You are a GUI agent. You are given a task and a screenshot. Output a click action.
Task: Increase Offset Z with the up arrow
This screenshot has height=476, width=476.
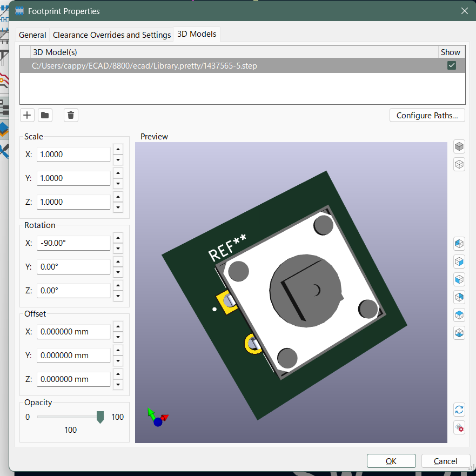point(118,374)
